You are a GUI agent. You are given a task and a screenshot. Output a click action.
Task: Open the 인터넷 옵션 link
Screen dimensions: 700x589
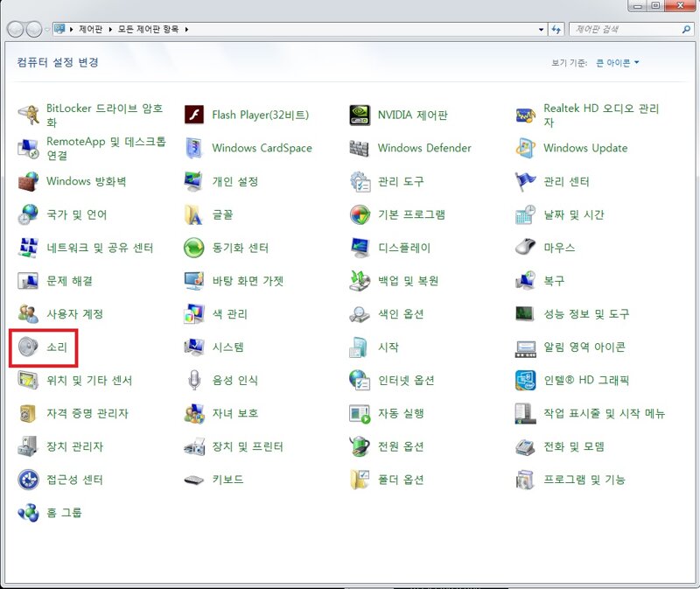pos(406,380)
